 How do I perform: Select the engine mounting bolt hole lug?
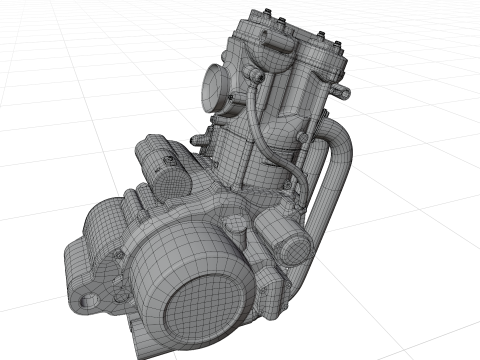[88, 301]
